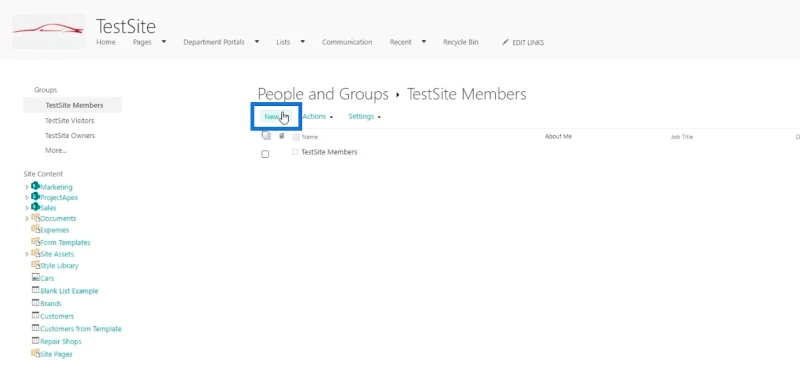Viewport: 800px width, 373px height.
Task: Expand the Documents tree node
Action: coord(27,218)
